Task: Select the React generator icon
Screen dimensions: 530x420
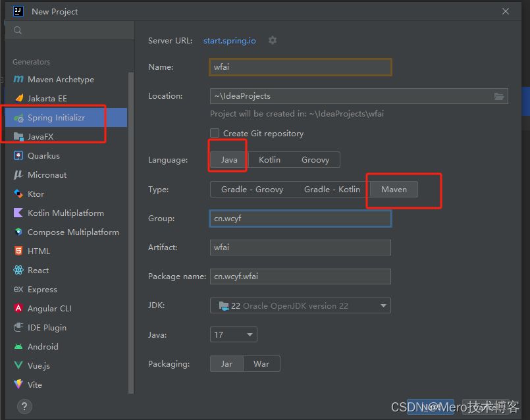Action: pyautogui.click(x=18, y=270)
